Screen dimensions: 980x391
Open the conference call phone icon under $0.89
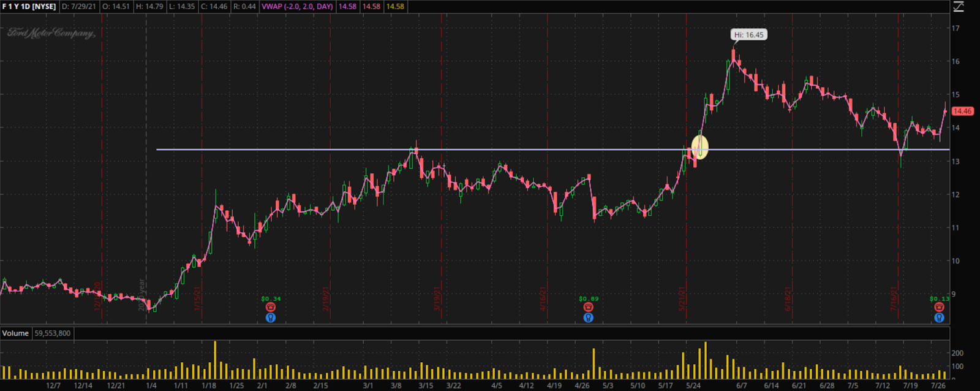point(589,308)
